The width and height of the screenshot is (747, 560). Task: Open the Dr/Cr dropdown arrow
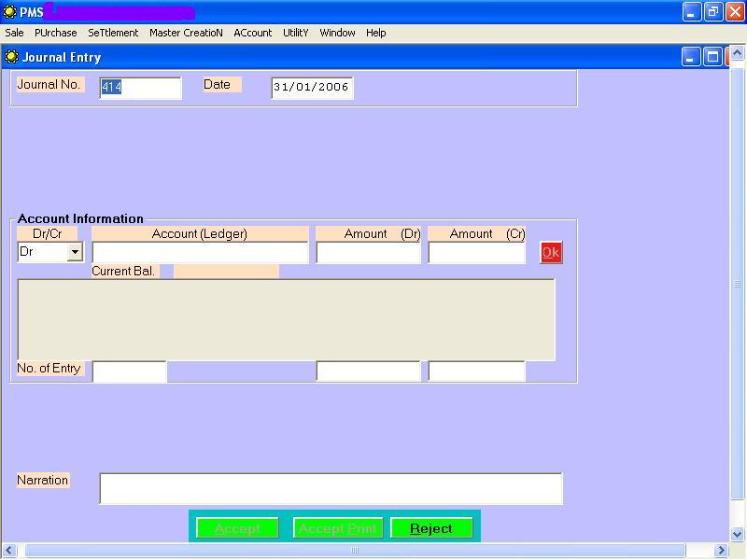tap(75, 252)
